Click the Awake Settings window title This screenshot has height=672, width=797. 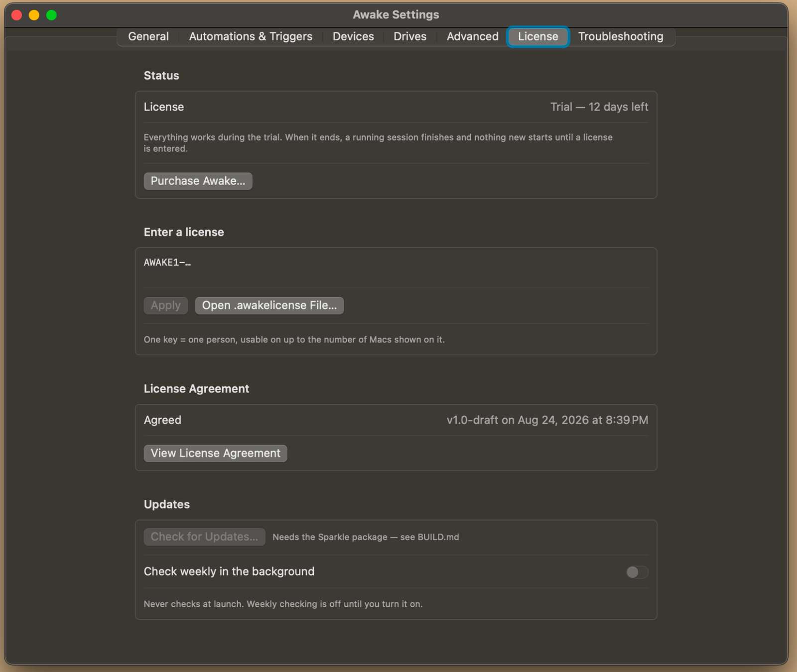click(x=396, y=15)
